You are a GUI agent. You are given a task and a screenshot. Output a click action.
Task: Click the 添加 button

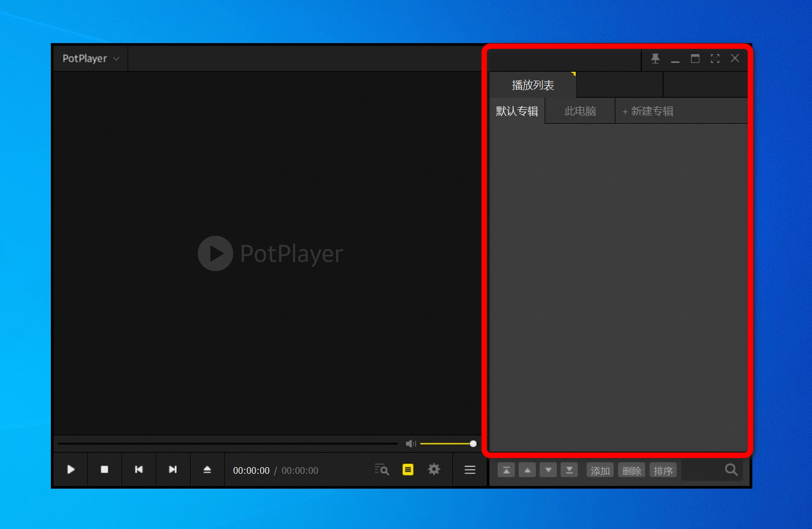click(x=600, y=470)
